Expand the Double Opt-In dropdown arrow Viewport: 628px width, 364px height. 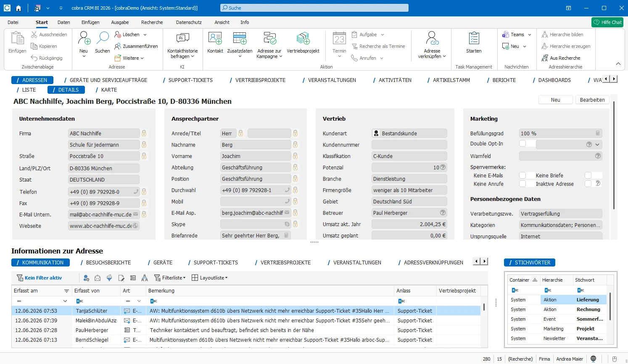pyautogui.click(x=597, y=144)
